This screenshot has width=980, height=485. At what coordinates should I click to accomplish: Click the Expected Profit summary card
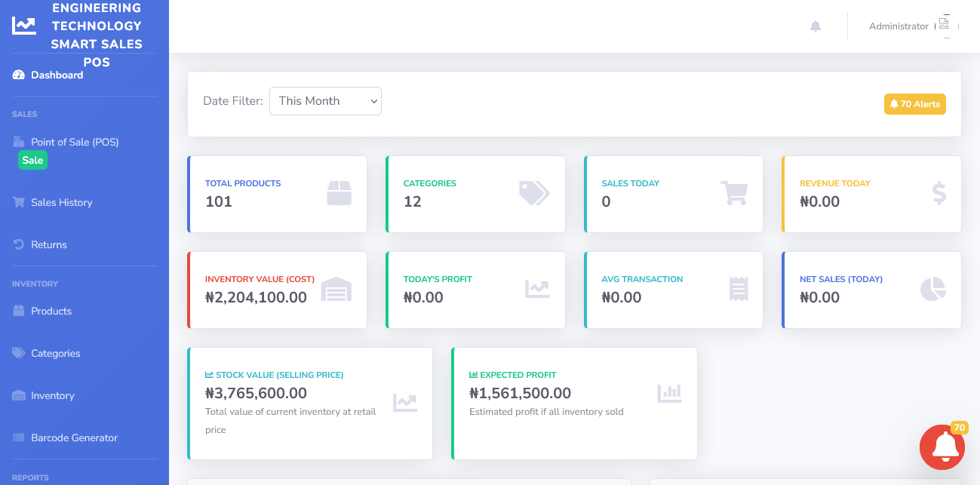(x=574, y=404)
